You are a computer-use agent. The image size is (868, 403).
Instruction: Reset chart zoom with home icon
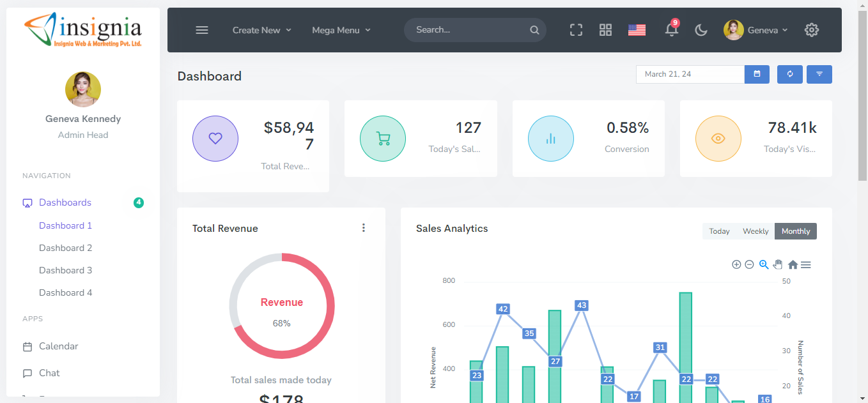(793, 264)
